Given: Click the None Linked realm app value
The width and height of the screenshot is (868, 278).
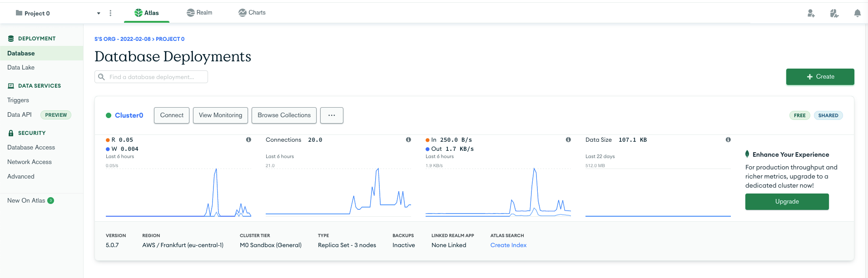Looking at the screenshot, I should (449, 245).
